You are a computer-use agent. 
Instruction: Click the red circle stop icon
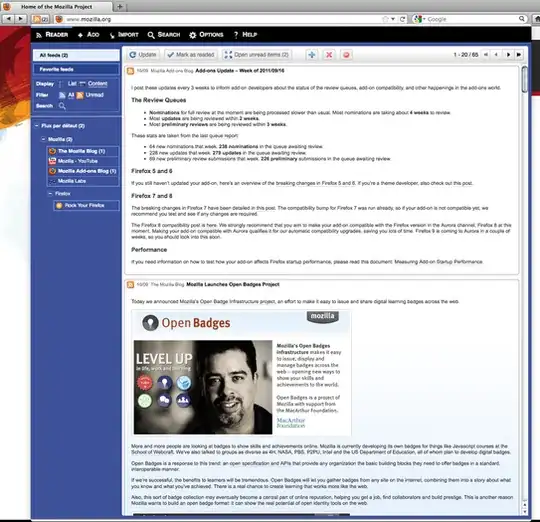346,55
